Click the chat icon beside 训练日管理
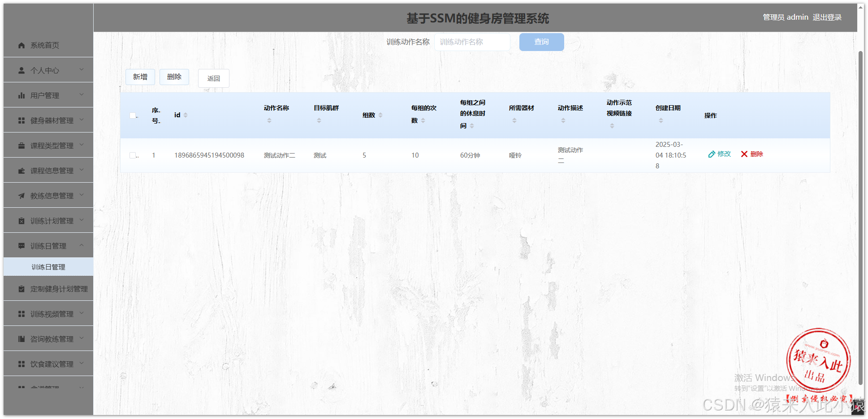 (x=22, y=246)
